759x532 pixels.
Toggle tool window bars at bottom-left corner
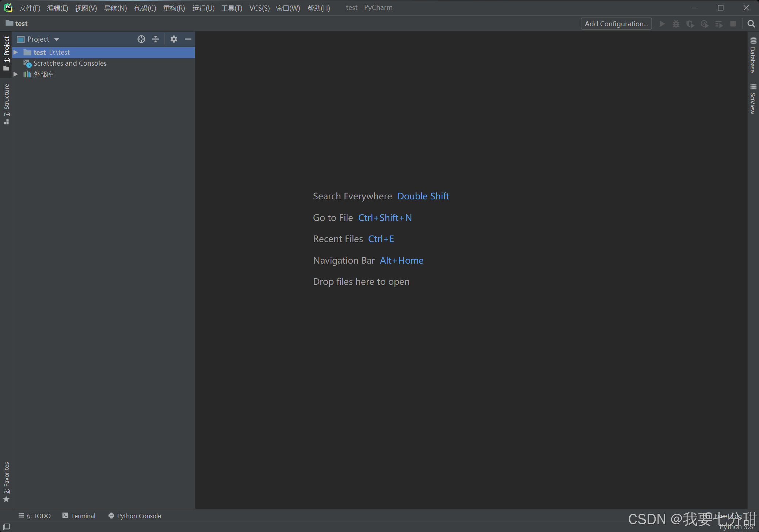coord(7,527)
